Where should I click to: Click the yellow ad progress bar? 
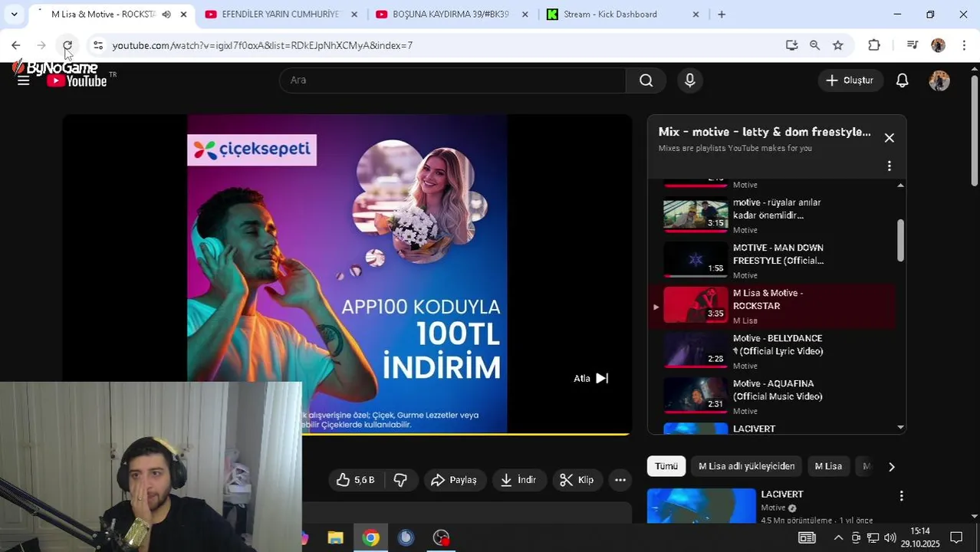click(x=465, y=434)
